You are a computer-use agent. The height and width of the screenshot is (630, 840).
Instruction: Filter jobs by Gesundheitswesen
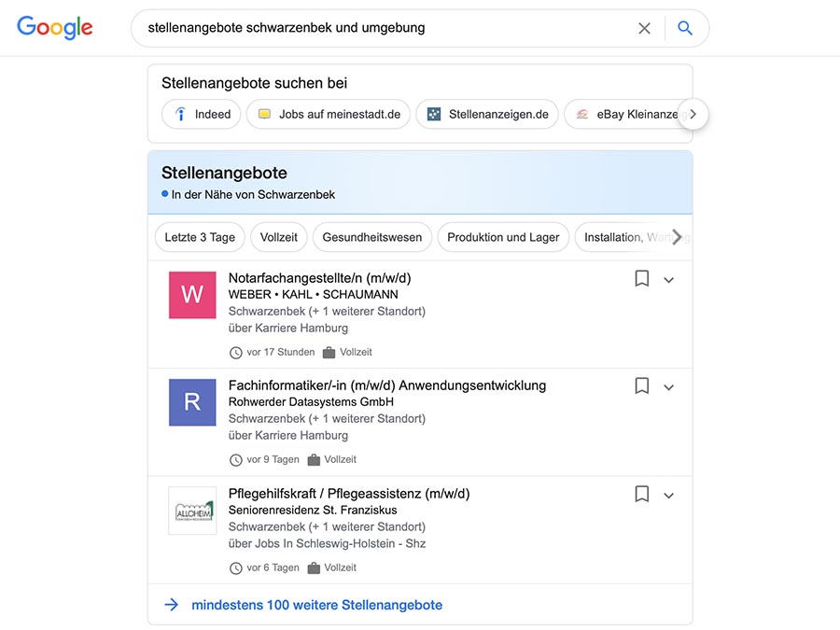371,237
